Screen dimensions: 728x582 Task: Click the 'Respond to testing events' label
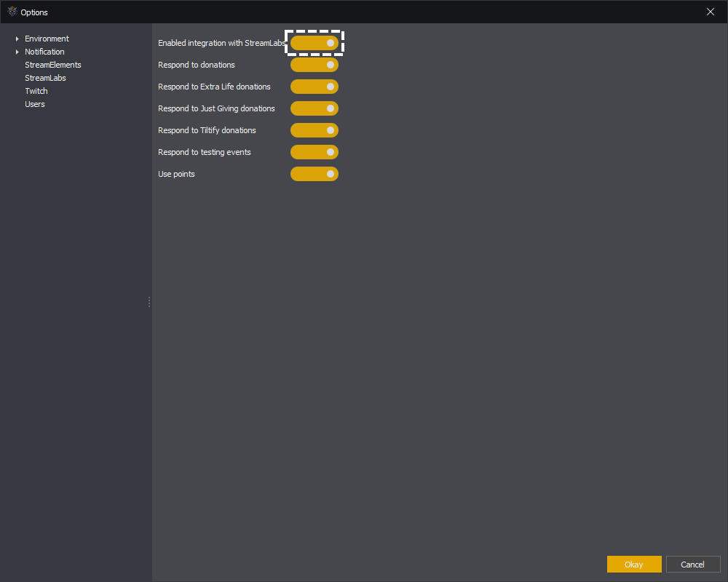pyautogui.click(x=205, y=152)
